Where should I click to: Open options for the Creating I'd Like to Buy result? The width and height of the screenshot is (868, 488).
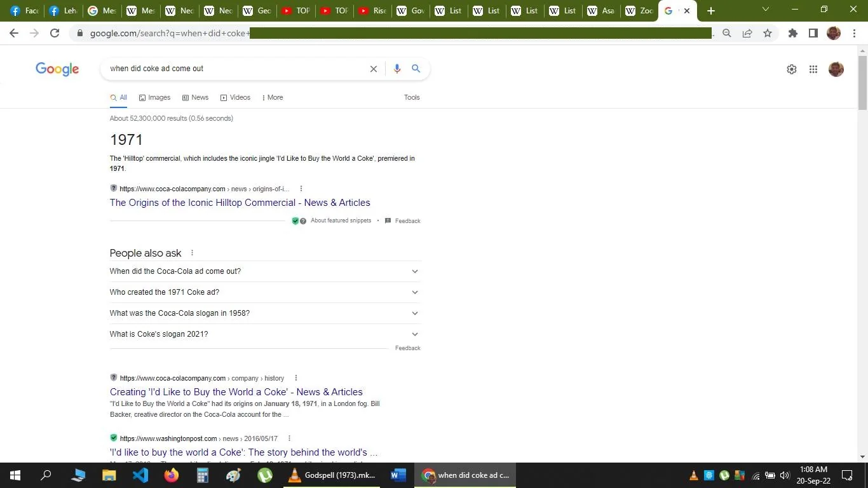295,378
